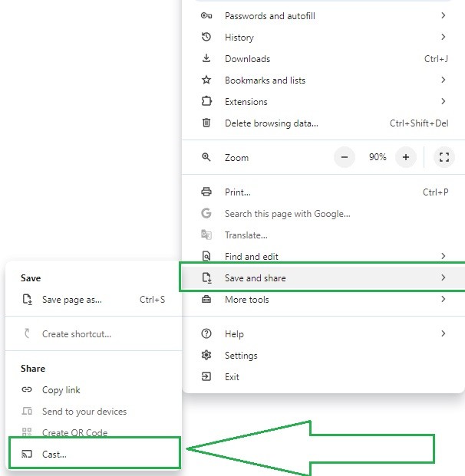
Task: Click the Create shortcut icon
Action: (x=27, y=333)
